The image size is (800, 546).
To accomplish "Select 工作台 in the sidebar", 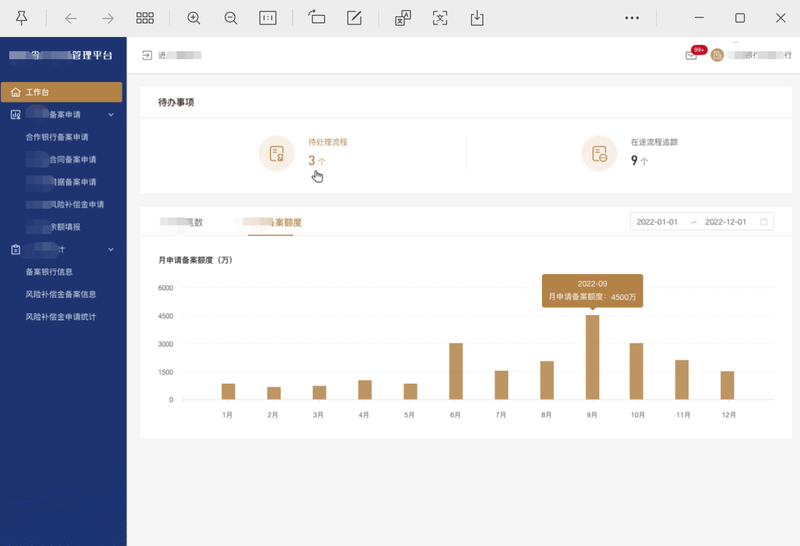I will click(x=62, y=92).
